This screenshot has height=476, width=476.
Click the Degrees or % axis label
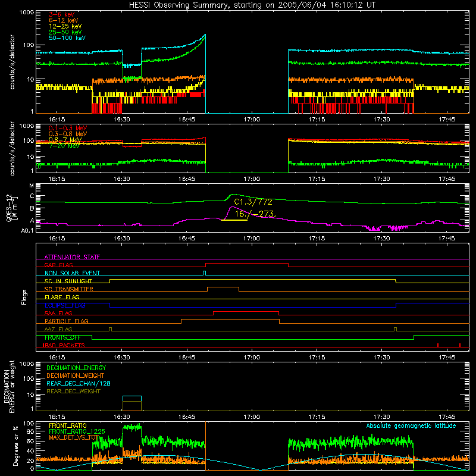coord(15,446)
